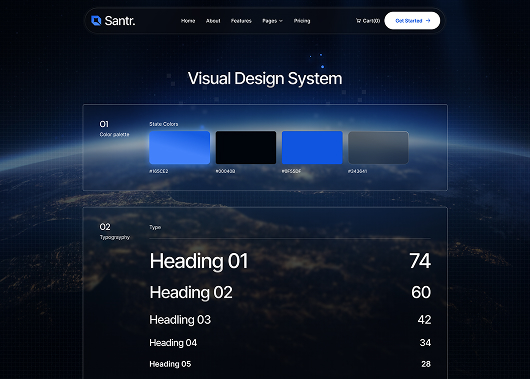This screenshot has width=530, height=379.
Task: Click the Type label above the headings
Action: [155, 227]
